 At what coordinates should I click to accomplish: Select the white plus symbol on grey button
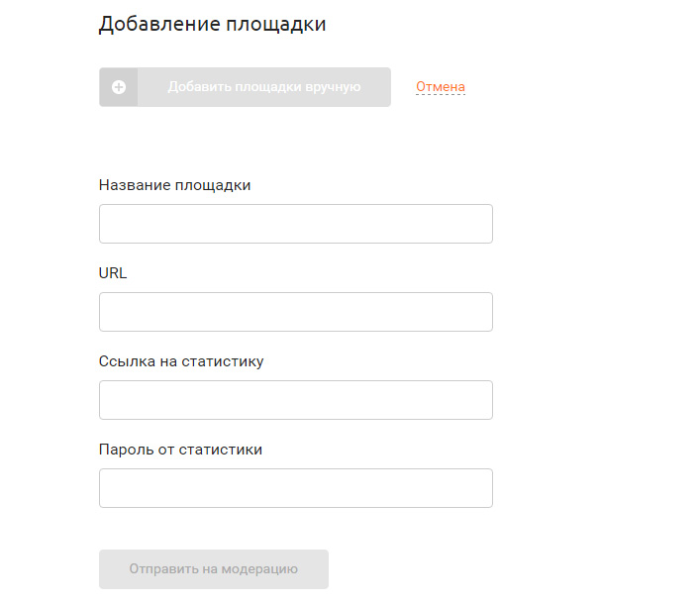point(118,87)
